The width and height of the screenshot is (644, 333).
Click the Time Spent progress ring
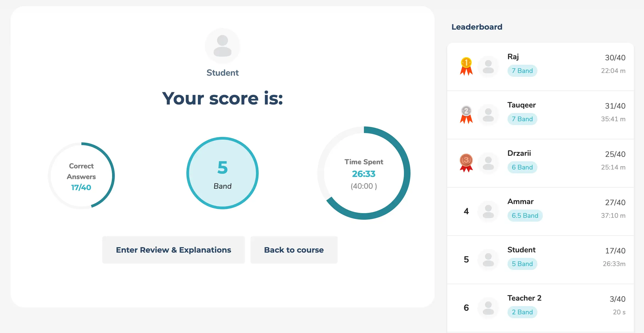click(364, 173)
